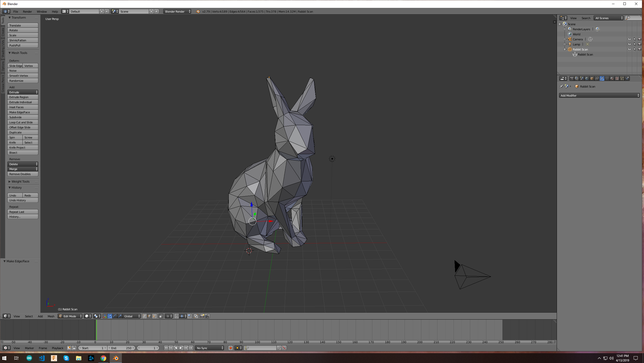Open the World properties globe tab
Viewport: 644px width, 363px height.
(587, 78)
